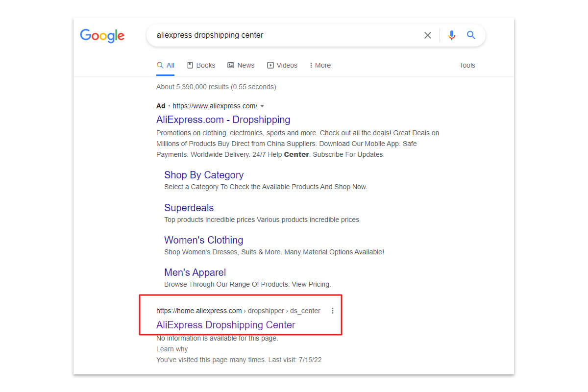Viewport: 588px width, 392px height.
Task: Open the Women's Clothing sitelink
Action: (x=204, y=240)
